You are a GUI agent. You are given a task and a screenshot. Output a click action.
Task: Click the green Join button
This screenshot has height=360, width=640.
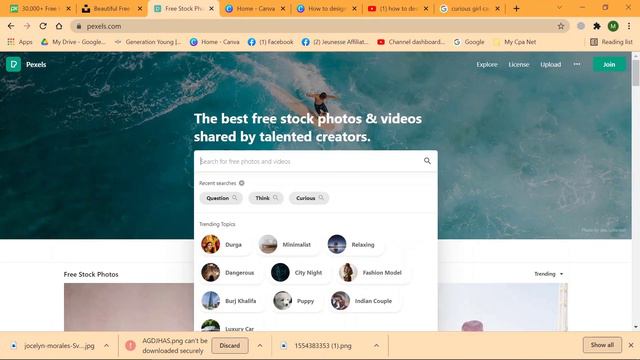pos(609,64)
